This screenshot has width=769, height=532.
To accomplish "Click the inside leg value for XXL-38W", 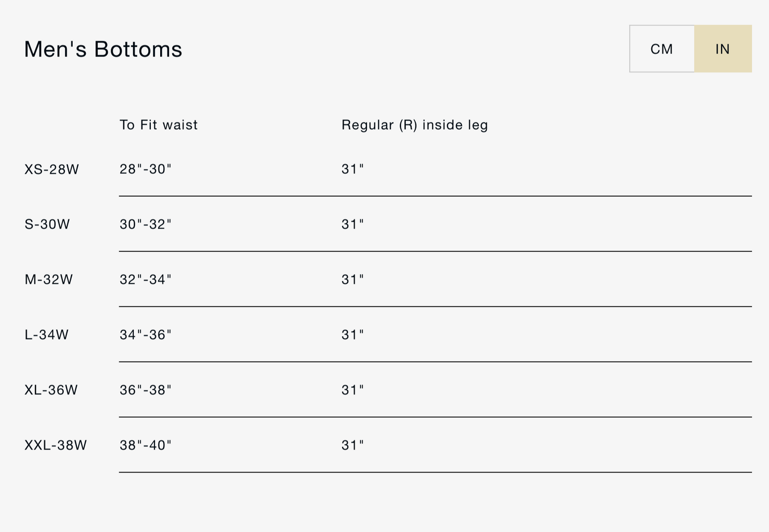I will pos(352,445).
